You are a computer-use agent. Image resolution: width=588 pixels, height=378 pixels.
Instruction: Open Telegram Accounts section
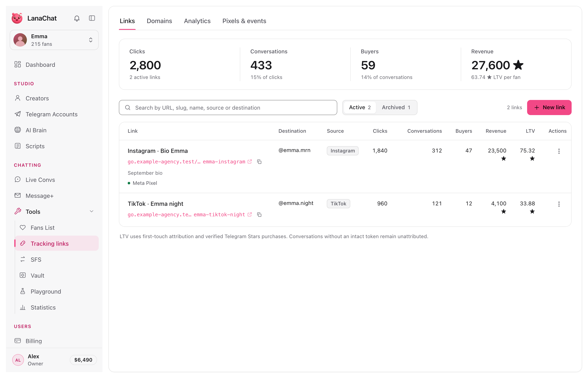tap(54, 114)
